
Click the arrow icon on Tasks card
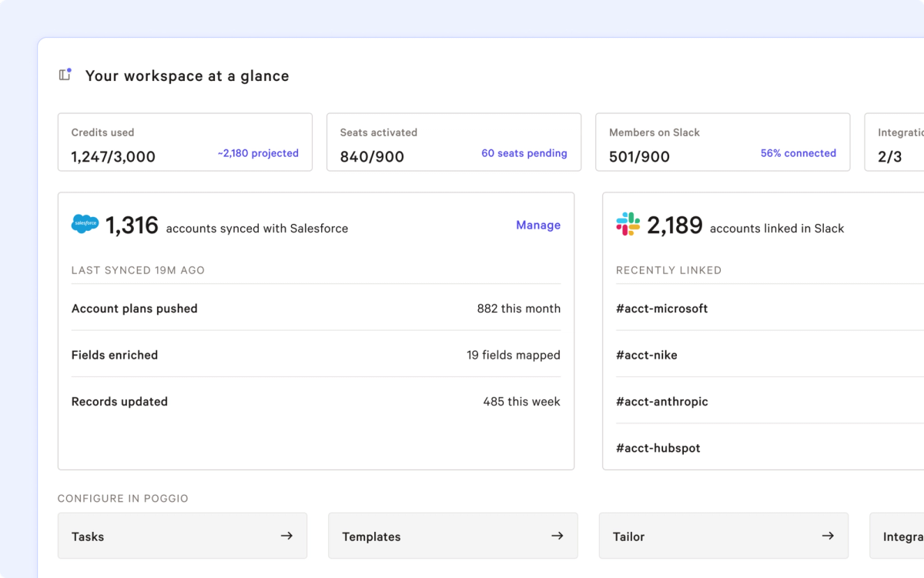(286, 536)
